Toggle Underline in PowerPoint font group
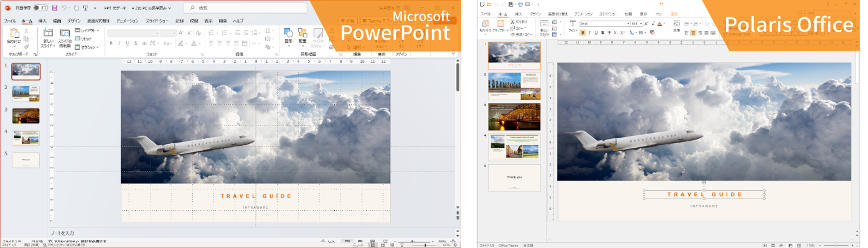Screen dimensions: 868x248 (127, 43)
